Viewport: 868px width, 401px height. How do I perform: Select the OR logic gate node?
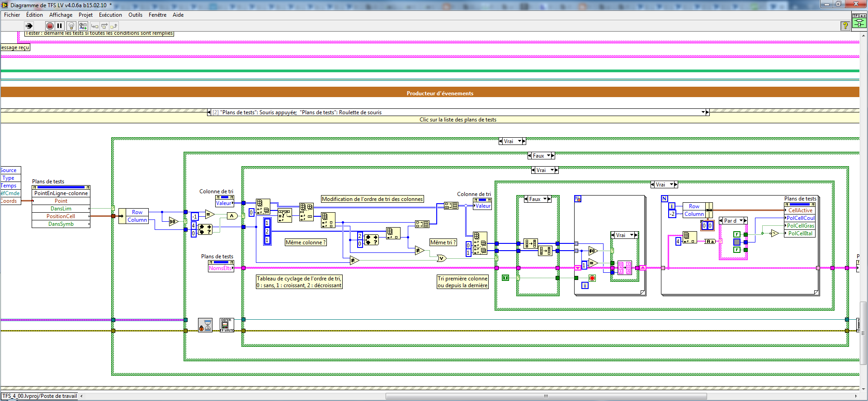pos(442,258)
